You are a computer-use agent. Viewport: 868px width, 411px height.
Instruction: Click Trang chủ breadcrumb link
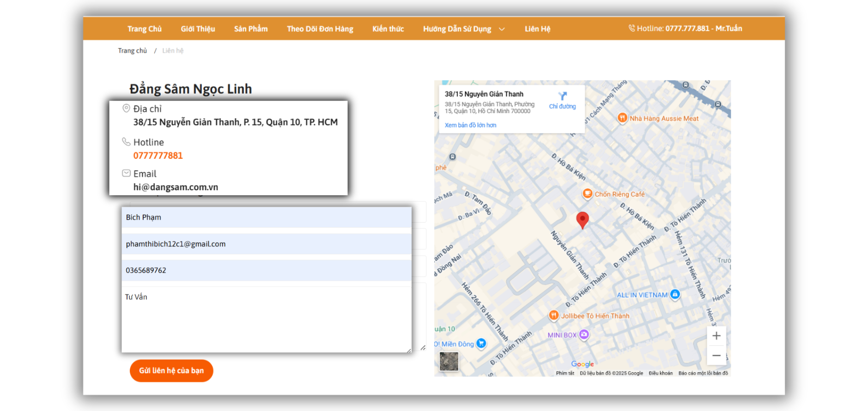[x=132, y=51]
